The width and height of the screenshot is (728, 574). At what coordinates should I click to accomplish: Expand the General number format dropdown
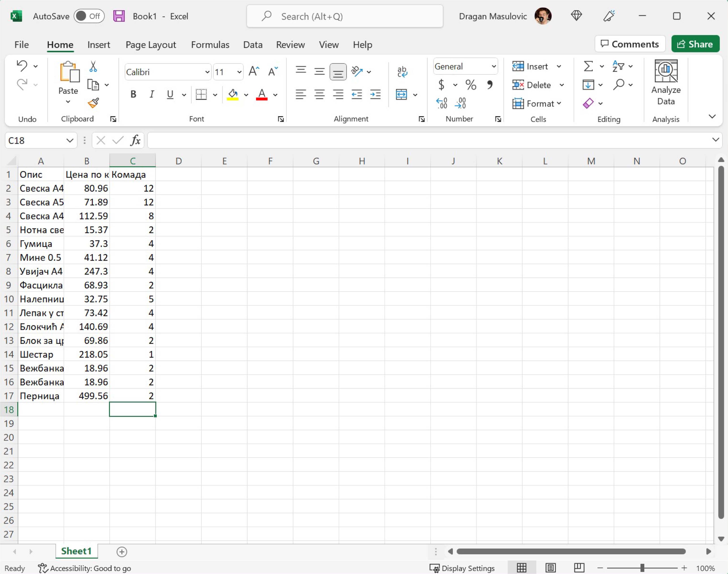click(494, 66)
